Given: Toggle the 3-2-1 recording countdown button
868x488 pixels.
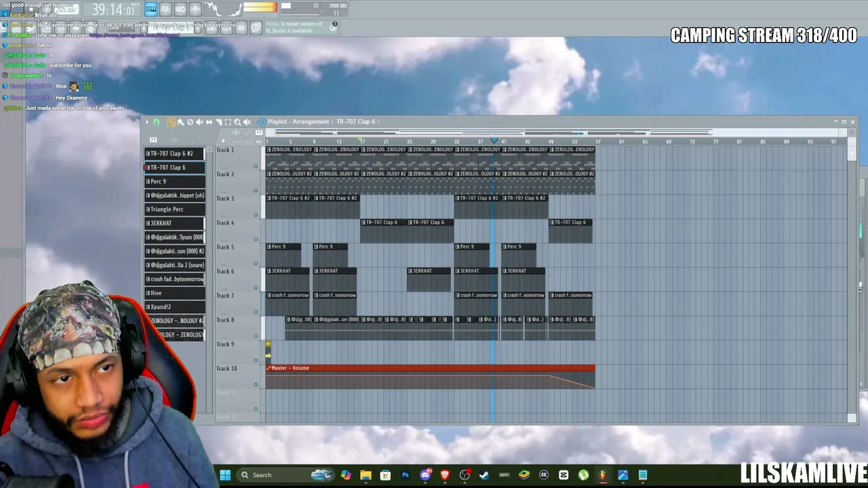Looking at the screenshot, I should tap(165, 9).
